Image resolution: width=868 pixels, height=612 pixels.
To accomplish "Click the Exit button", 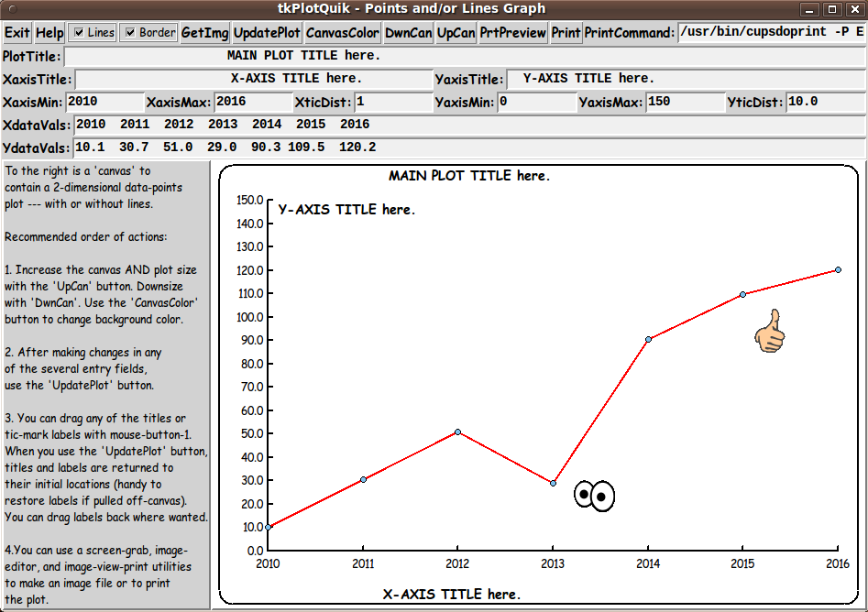I will pyautogui.click(x=16, y=33).
